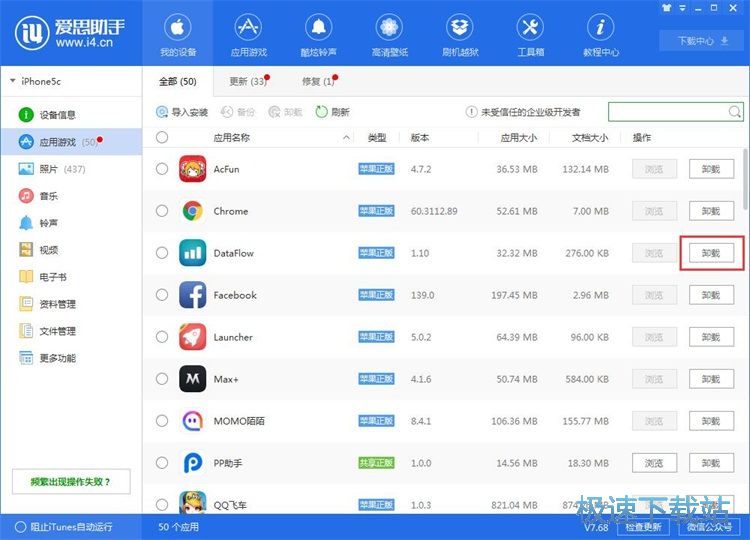Select the PP助手 row radio button
Screen dimensions: 750x540
pos(162,463)
